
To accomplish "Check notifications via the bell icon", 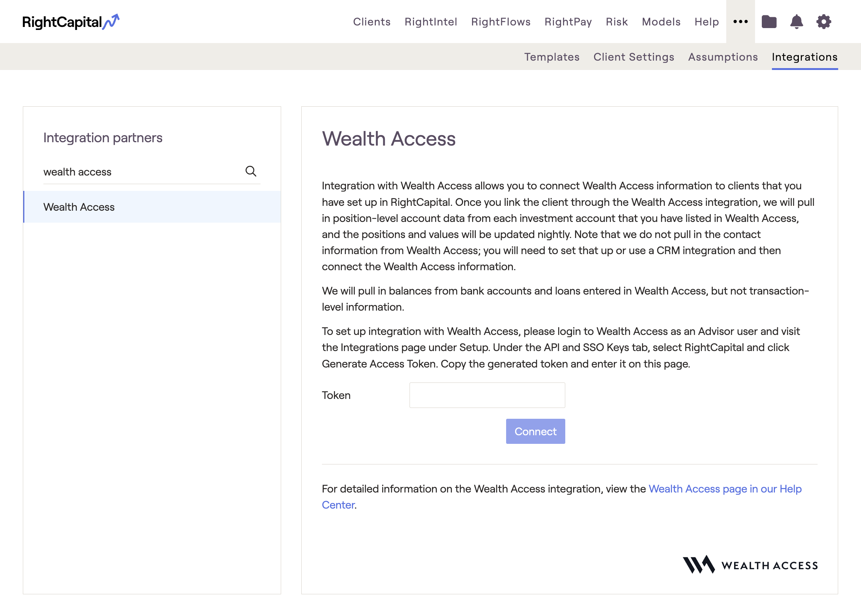I will (796, 22).
